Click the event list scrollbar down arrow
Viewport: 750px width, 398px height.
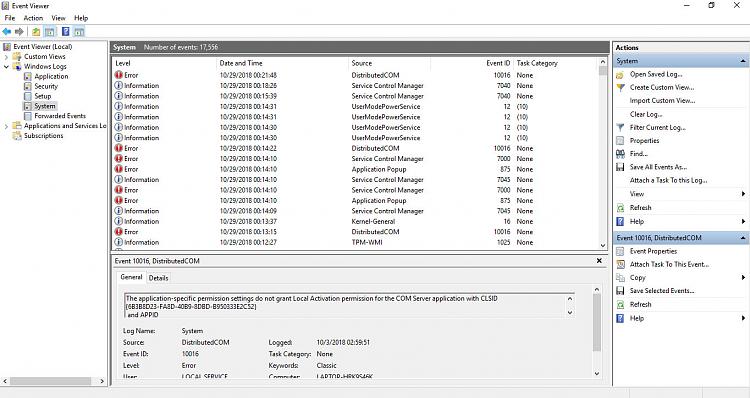[x=603, y=245]
